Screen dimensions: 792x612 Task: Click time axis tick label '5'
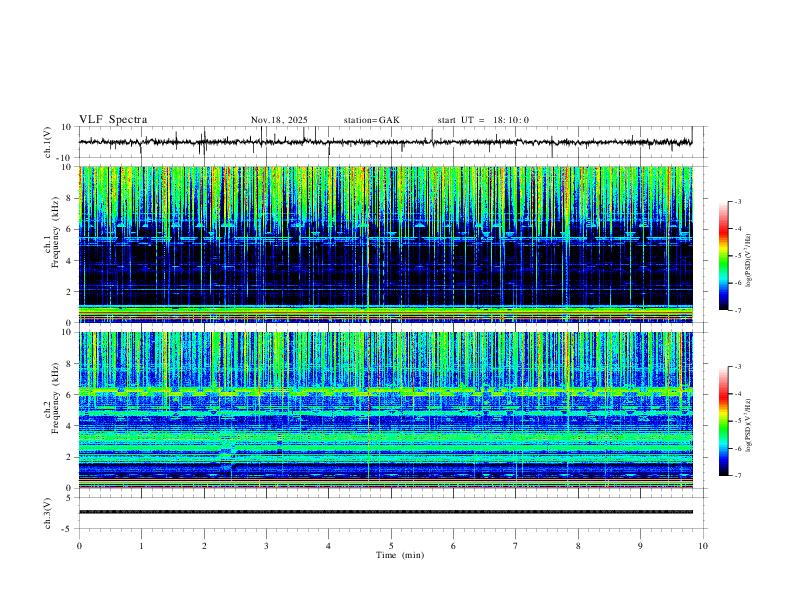391,546
